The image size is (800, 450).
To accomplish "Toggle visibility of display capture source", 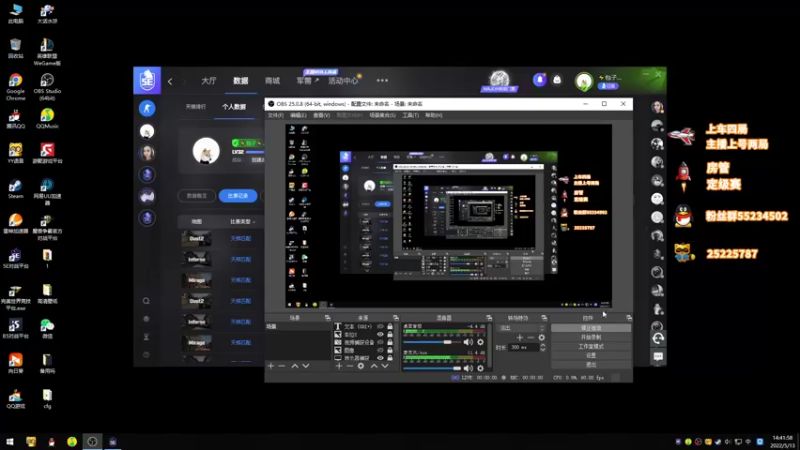I will [380, 358].
